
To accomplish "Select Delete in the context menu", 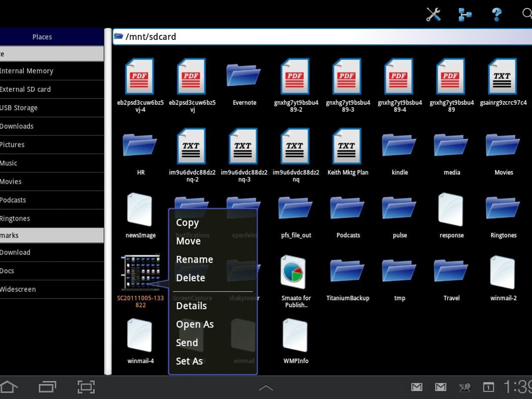I will click(191, 278).
